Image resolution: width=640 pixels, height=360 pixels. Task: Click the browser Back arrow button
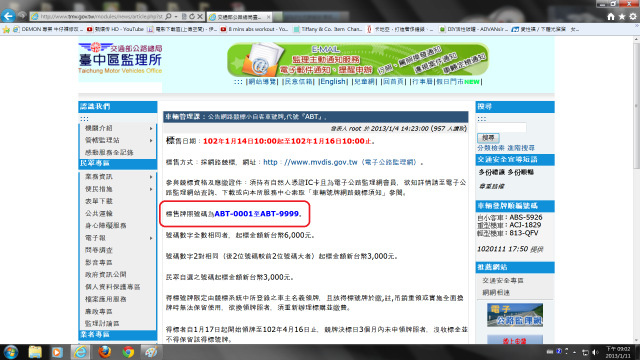[x=8, y=16]
